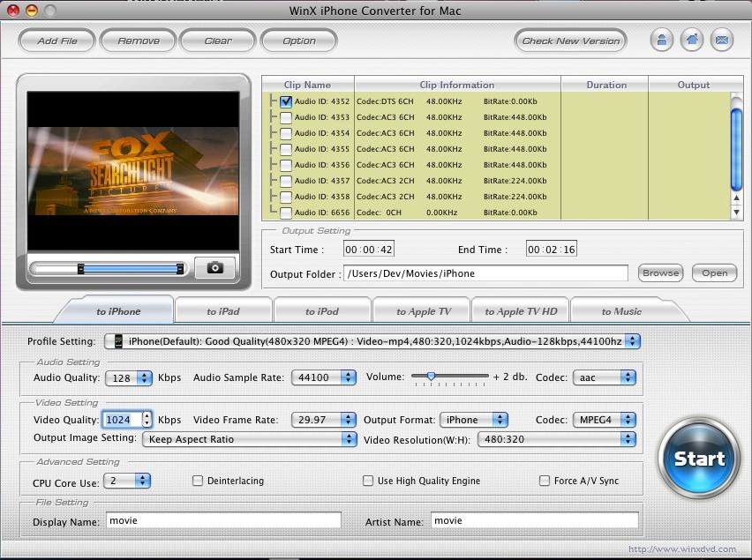This screenshot has height=560, width=752.
Task: Click the Remove button
Action: click(x=139, y=41)
